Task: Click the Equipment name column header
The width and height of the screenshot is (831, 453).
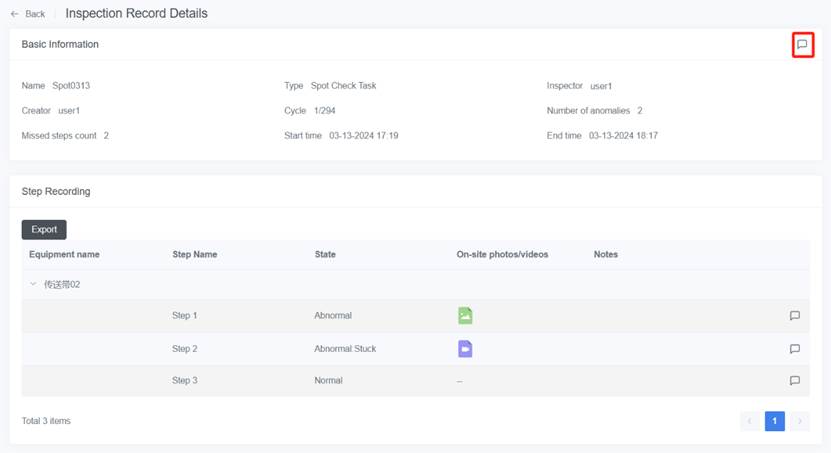Action: point(64,255)
